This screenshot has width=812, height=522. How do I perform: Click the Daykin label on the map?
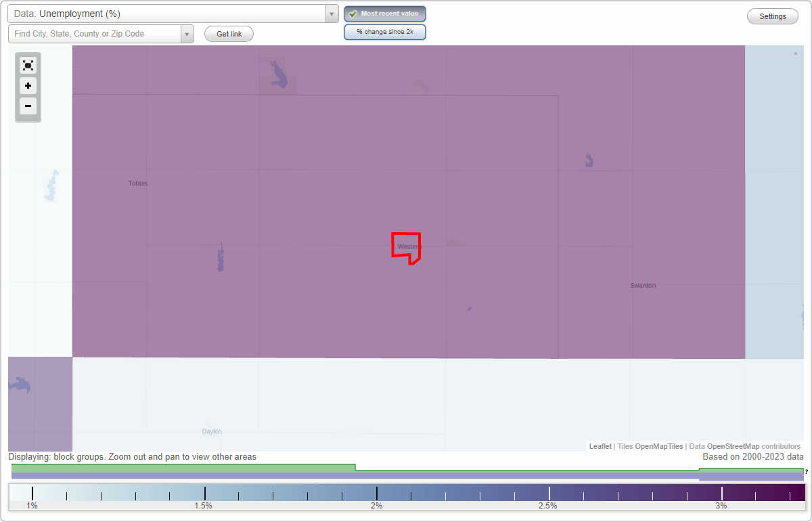(212, 431)
